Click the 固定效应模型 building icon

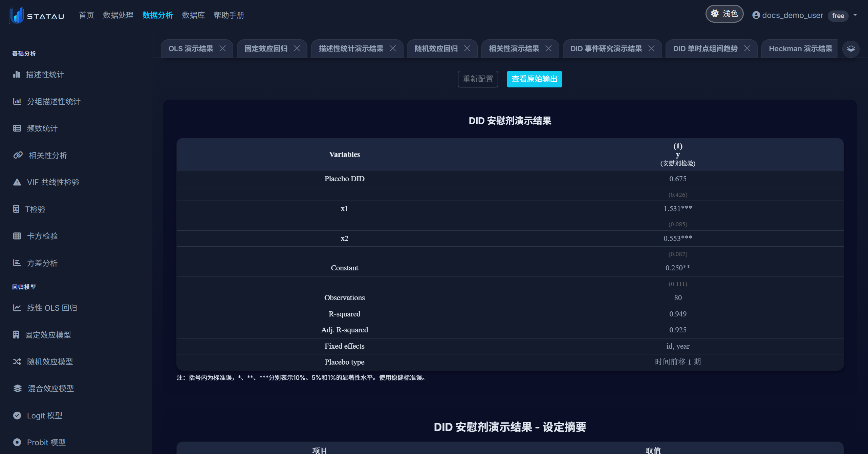(x=16, y=335)
